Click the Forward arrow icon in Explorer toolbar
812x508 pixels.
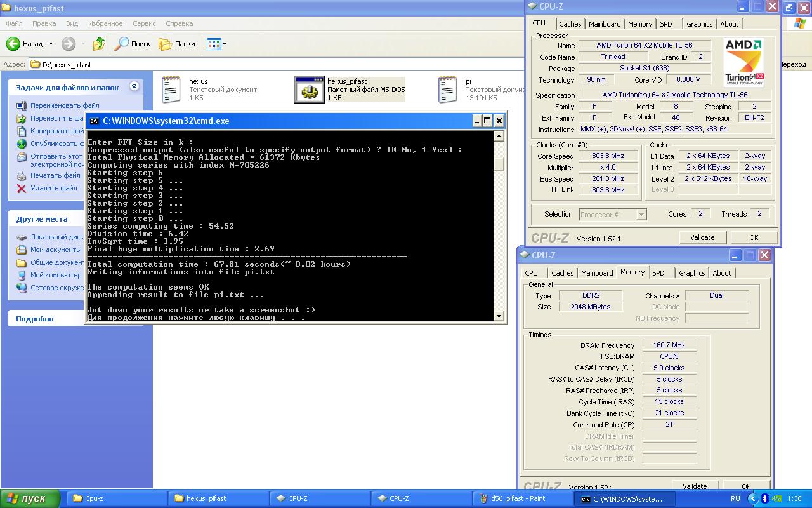click(x=68, y=44)
